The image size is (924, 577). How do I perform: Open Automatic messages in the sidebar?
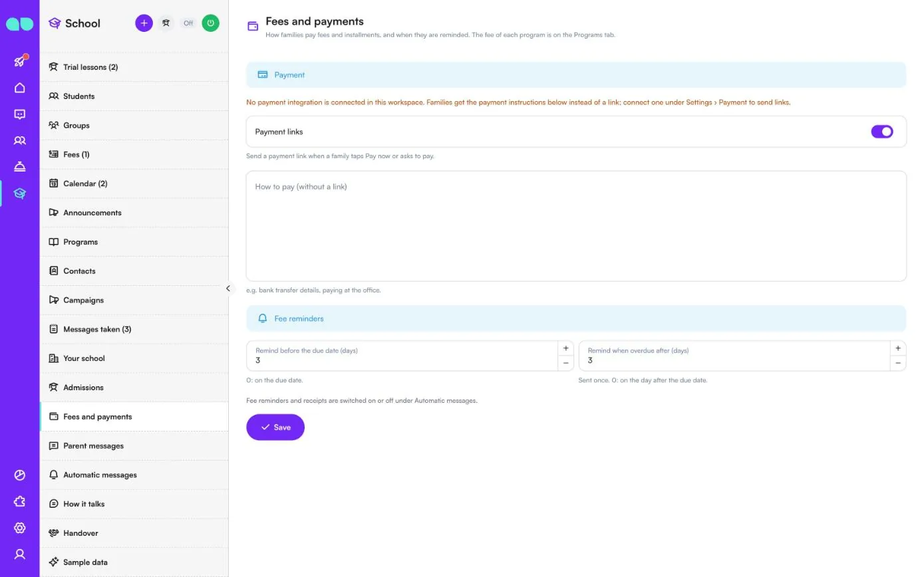click(x=134, y=475)
